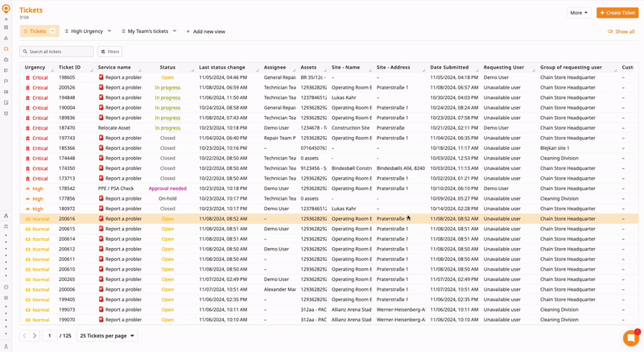Go to the next page of tickets
Screen dimensions: 644x352
(35, 336)
